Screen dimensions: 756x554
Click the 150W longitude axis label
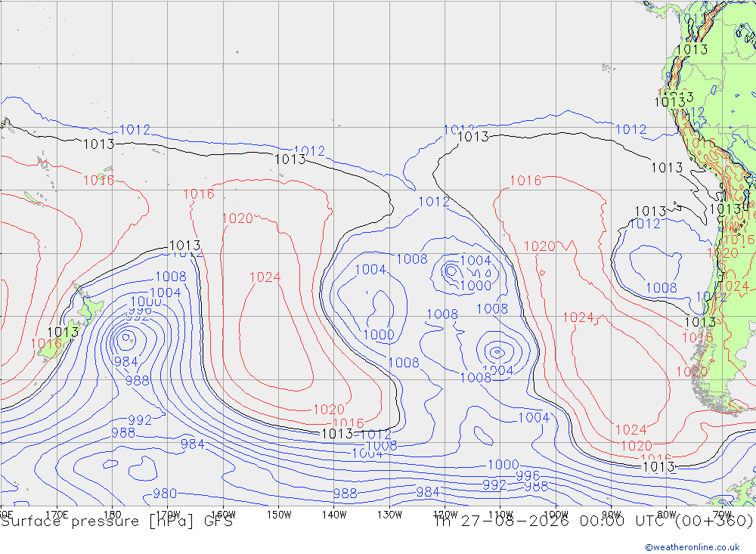click(279, 515)
